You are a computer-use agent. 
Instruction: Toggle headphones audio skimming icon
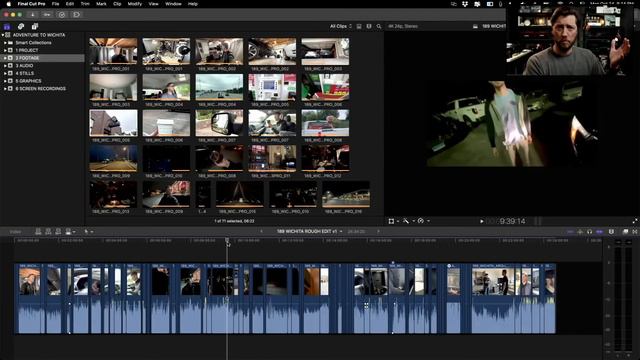[x=589, y=231]
